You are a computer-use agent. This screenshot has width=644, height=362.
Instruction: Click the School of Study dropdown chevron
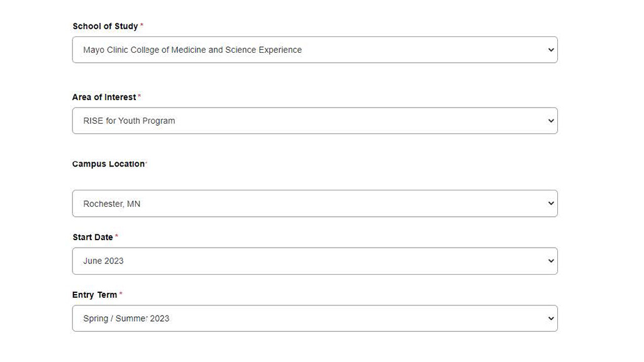(551, 50)
